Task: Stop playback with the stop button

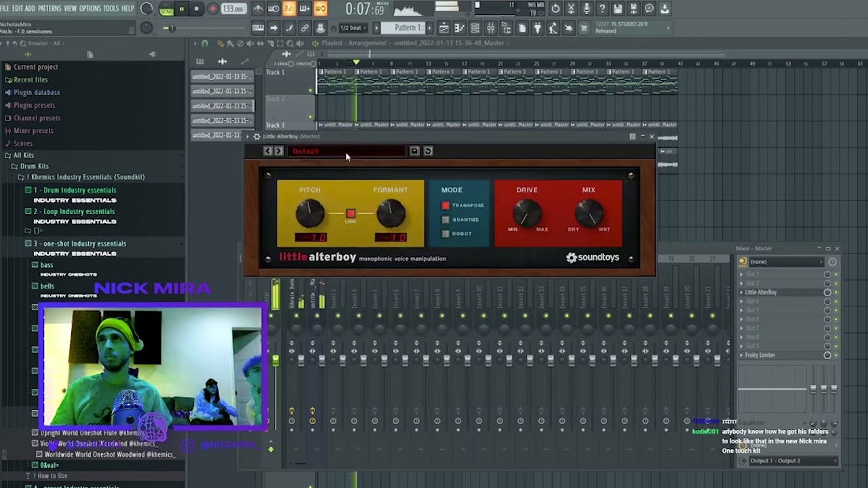Action: (197, 9)
